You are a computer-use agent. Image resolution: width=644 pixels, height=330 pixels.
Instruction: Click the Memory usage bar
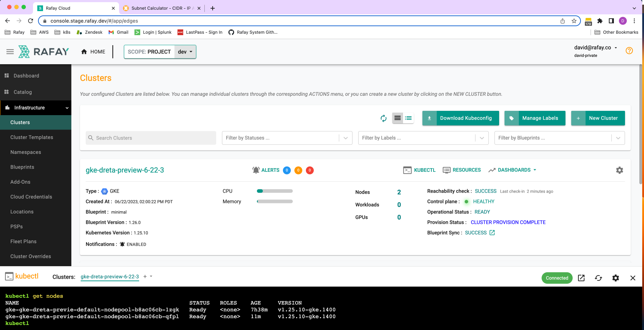[275, 202]
